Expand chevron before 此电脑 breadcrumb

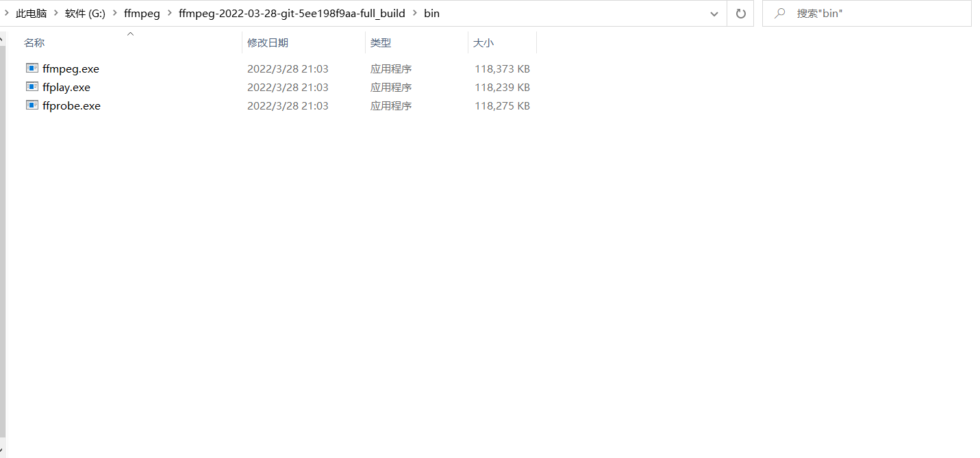[x=7, y=13]
